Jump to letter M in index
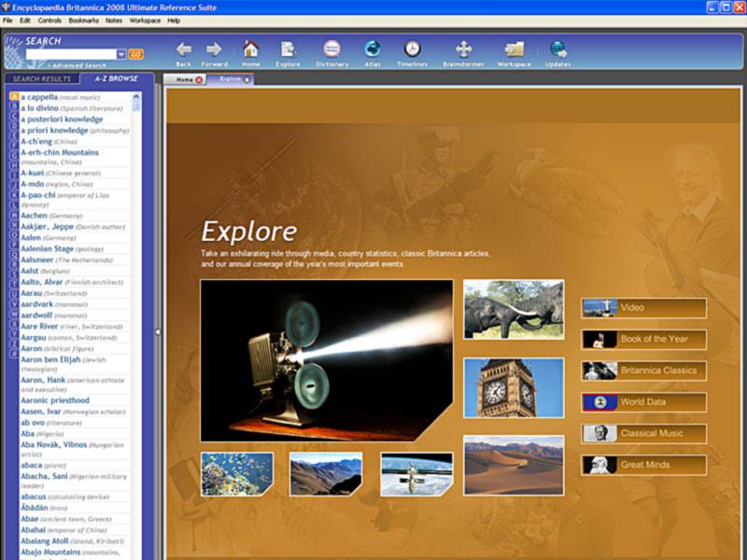 14,216
